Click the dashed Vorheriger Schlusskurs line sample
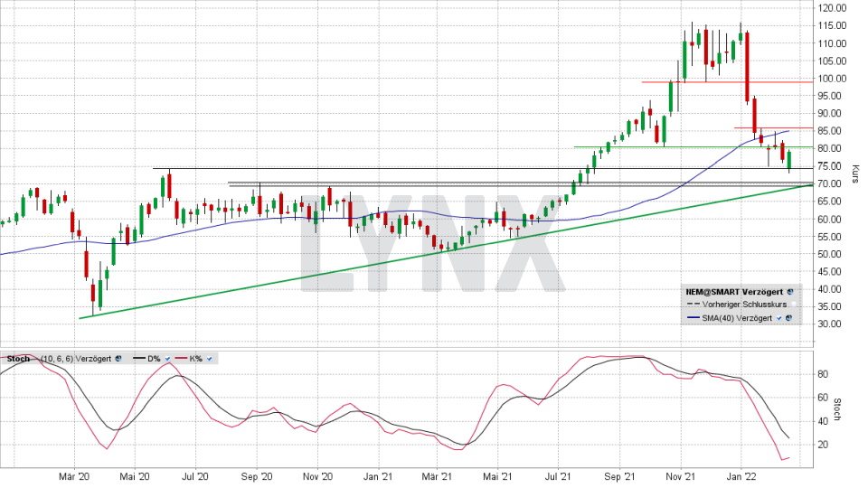868x488 pixels. [691, 305]
